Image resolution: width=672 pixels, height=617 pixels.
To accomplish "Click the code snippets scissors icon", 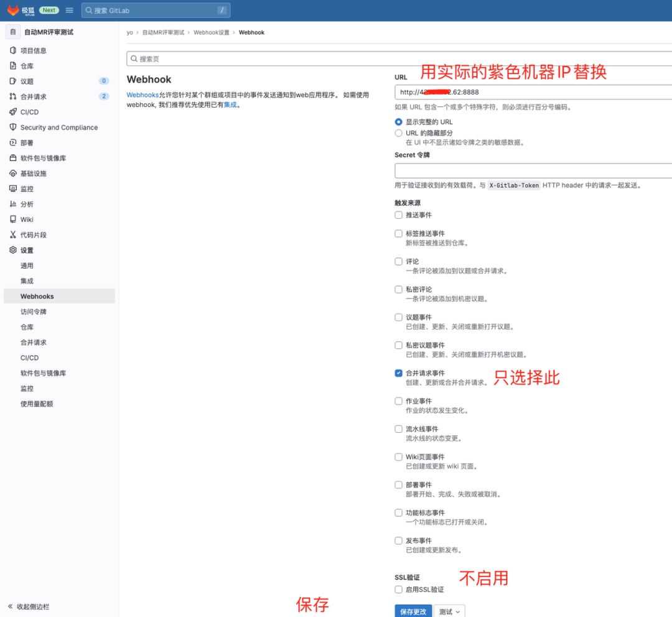I will click(x=13, y=235).
